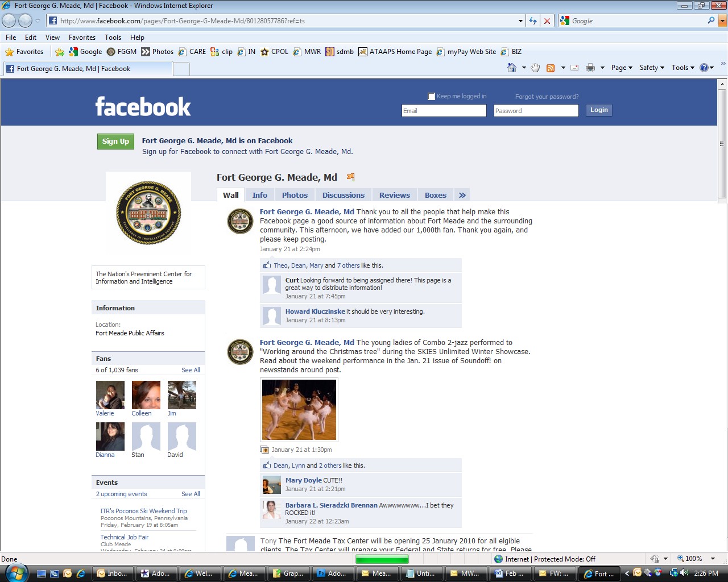This screenshot has width=728, height=582.
Task: Show more tabs with double-arrow icon
Action: click(x=462, y=195)
